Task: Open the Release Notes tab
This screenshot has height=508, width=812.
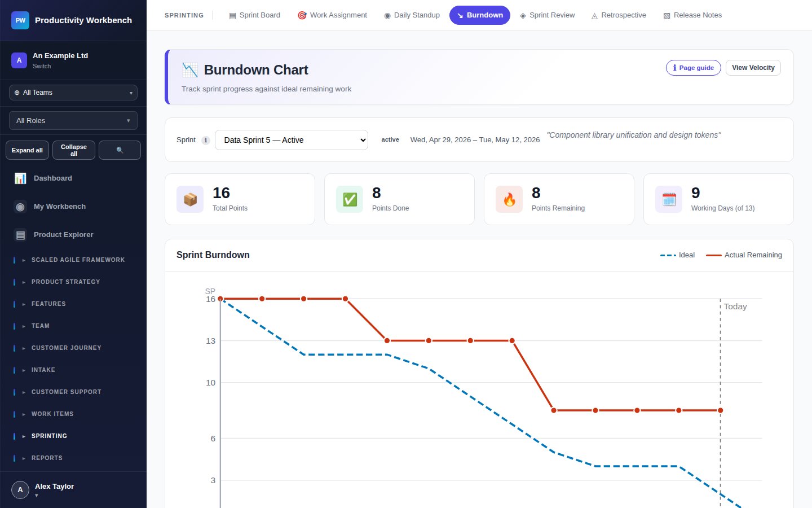Action: pyautogui.click(x=692, y=15)
